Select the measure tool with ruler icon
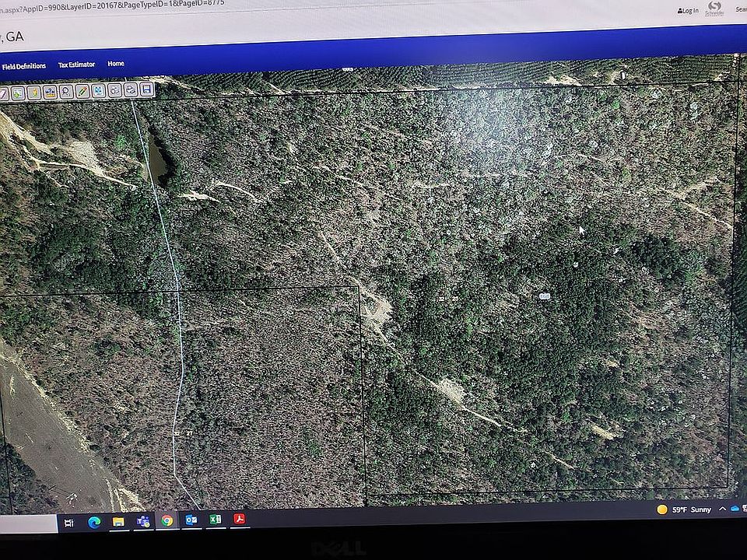The width and height of the screenshot is (747, 560). click(x=48, y=91)
